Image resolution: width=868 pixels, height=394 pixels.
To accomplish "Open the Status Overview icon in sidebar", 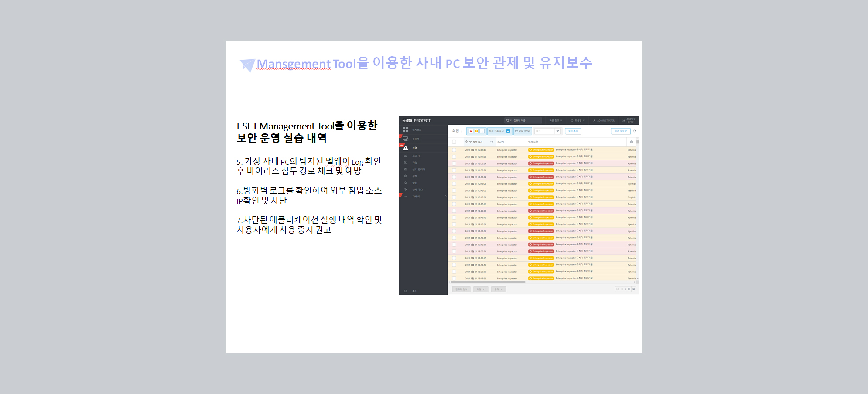I will tap(406, 190).
